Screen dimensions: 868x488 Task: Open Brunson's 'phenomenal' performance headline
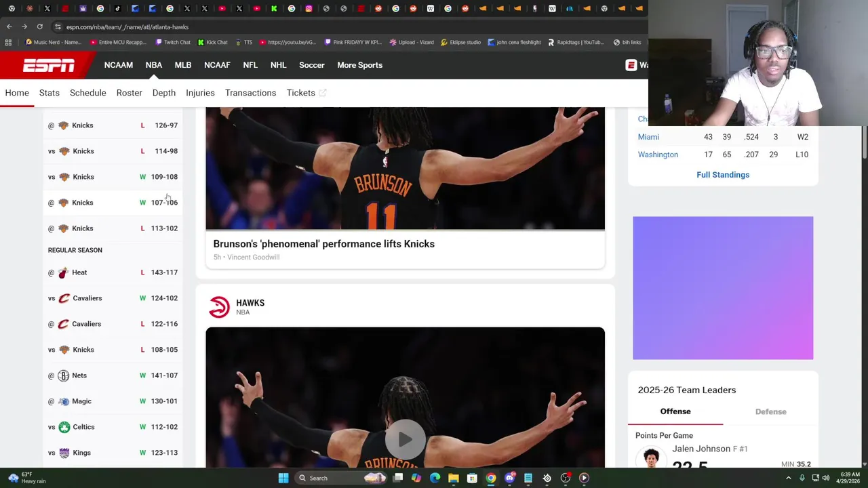323,244
